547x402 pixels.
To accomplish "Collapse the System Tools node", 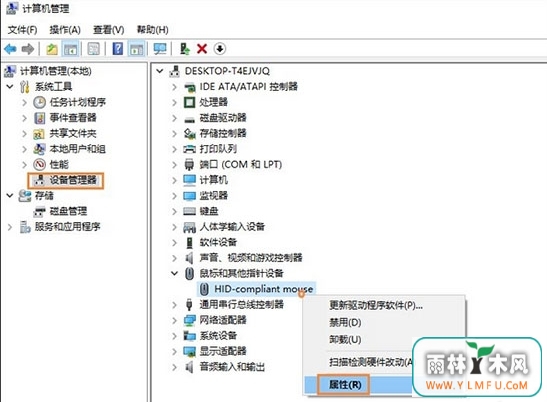I will click(x=10, y=86).
